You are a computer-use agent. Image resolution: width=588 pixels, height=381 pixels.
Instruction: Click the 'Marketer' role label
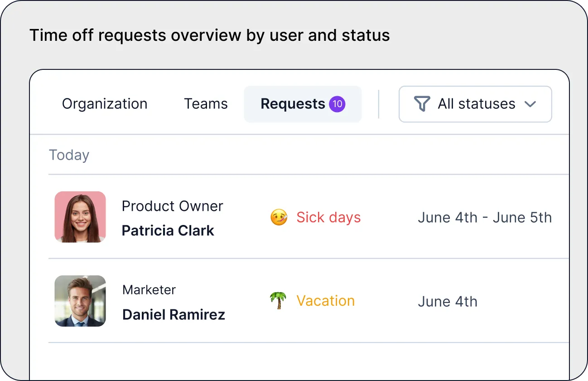point(149,290)
